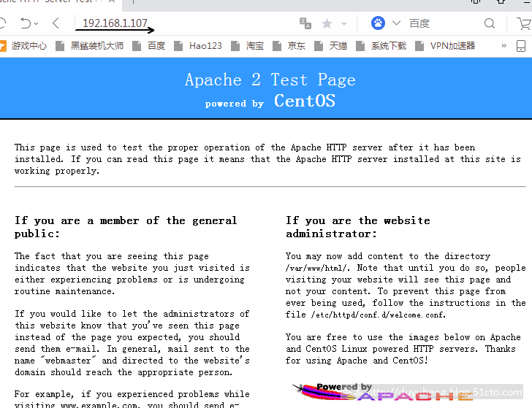
Task: Expand more bookmarks with the » chevron
Action: (x=503, y=46)
